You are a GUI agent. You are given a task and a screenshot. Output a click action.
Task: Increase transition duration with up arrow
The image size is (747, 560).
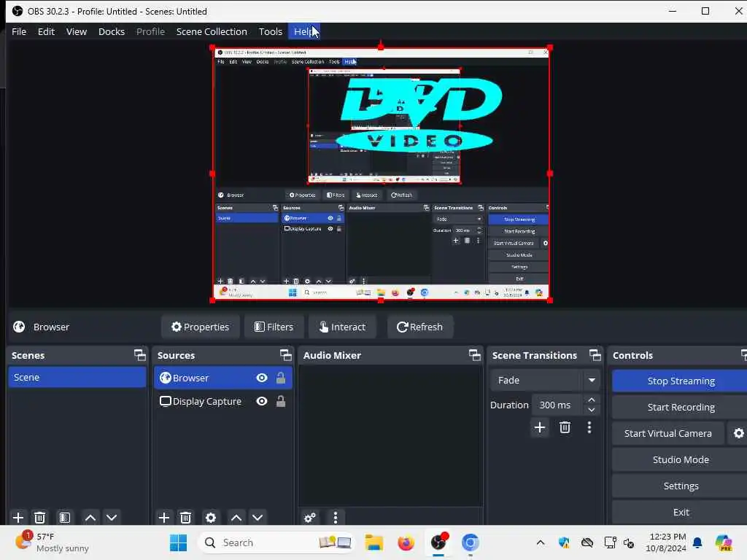click(x=591, y=400)
